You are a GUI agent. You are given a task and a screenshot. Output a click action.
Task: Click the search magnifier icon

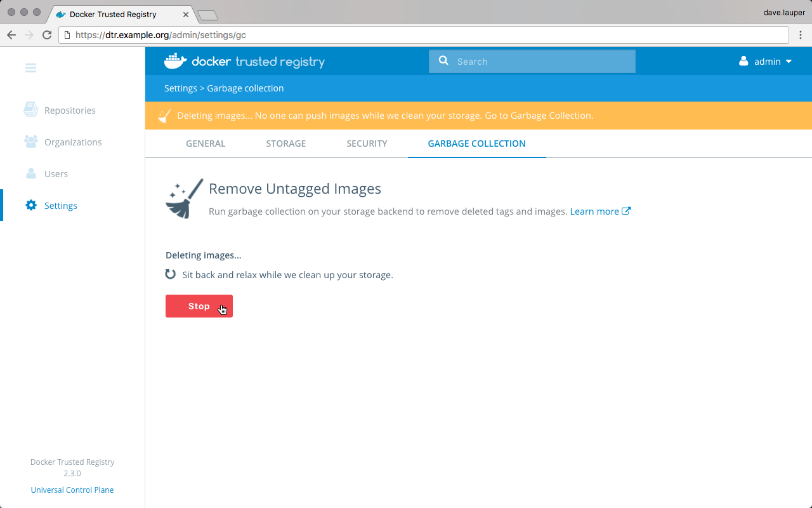point(443,61)
